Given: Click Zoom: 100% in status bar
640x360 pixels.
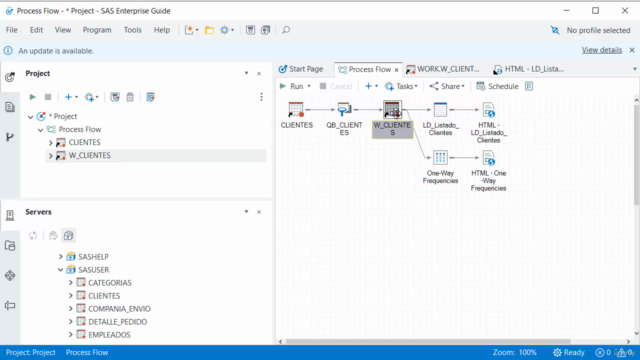Looking at the screenshot, I should 515,352.
